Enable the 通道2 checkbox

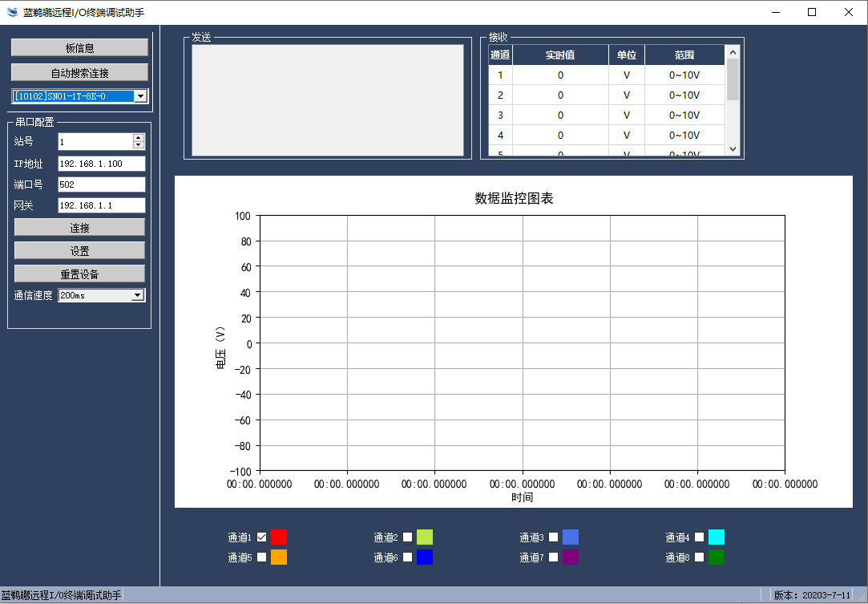click(408, 537)
